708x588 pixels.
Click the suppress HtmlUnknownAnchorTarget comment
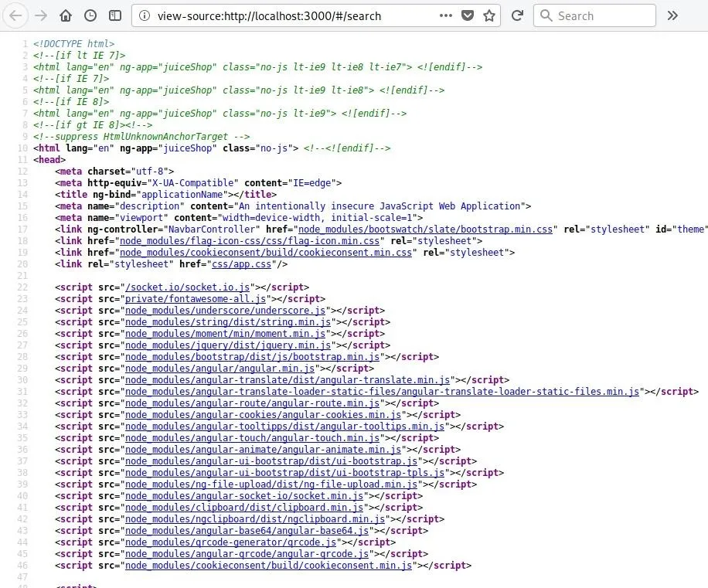pyautogui.click(x=141, y=137)
